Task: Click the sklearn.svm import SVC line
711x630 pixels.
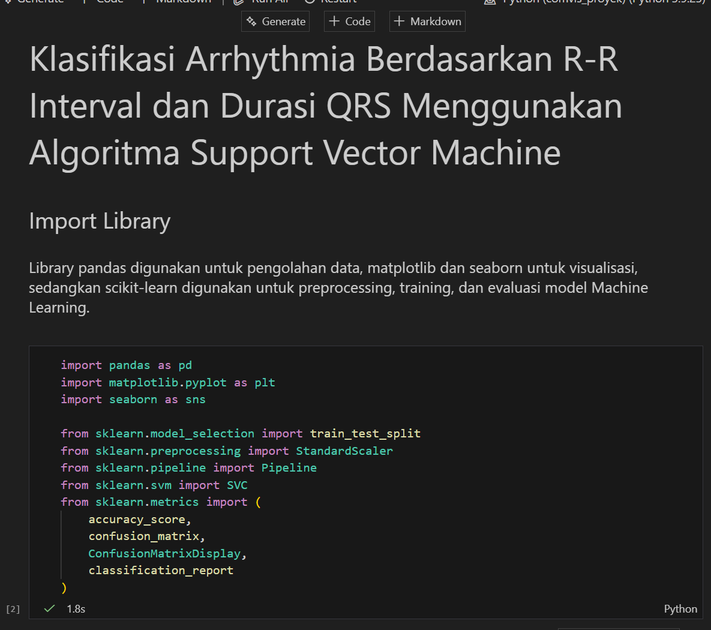Action: [154, 485]
